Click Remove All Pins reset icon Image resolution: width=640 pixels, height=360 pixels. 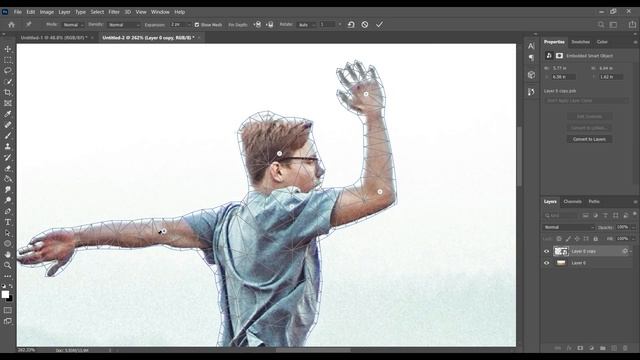click(351, 24)
